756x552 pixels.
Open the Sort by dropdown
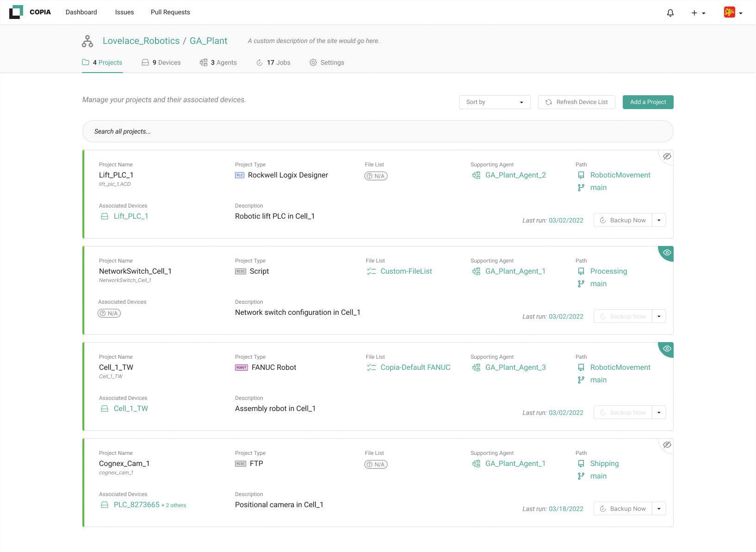tap(495, 102)
